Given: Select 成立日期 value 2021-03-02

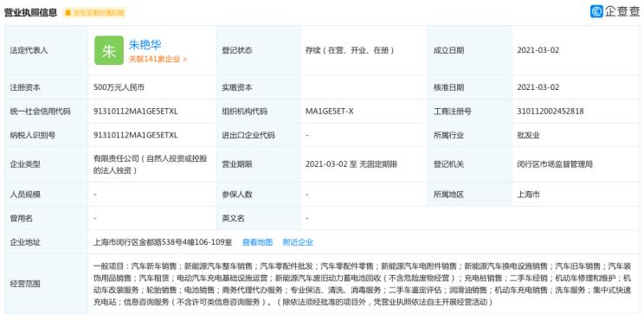Looking at the screenshot, I should pos(538,50).
